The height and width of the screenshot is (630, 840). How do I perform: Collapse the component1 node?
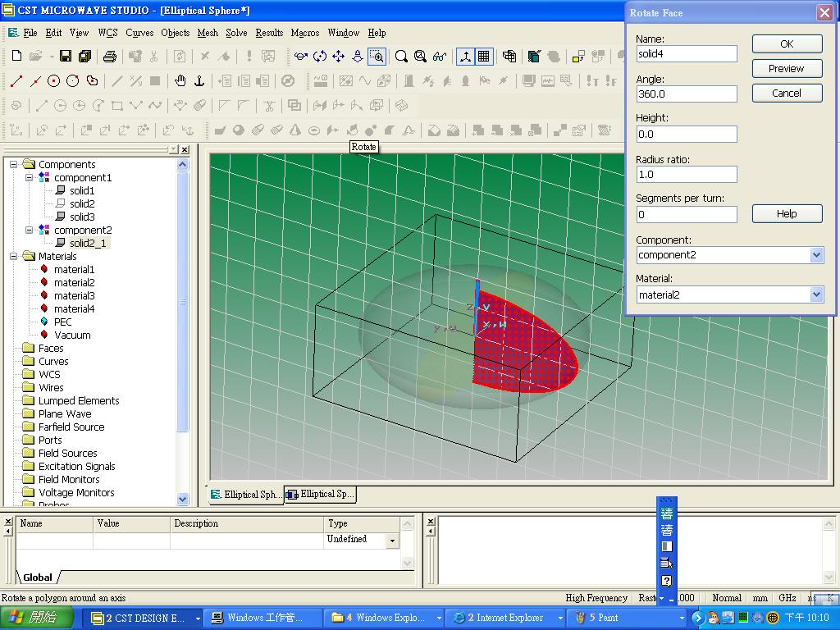(x=30, y=177)
